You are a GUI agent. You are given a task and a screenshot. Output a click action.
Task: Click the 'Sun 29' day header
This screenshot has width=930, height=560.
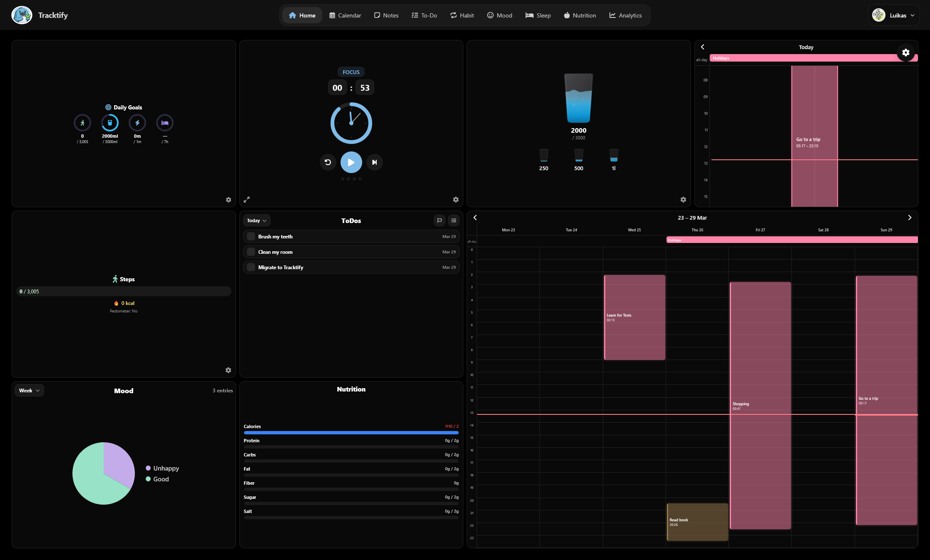886,230
